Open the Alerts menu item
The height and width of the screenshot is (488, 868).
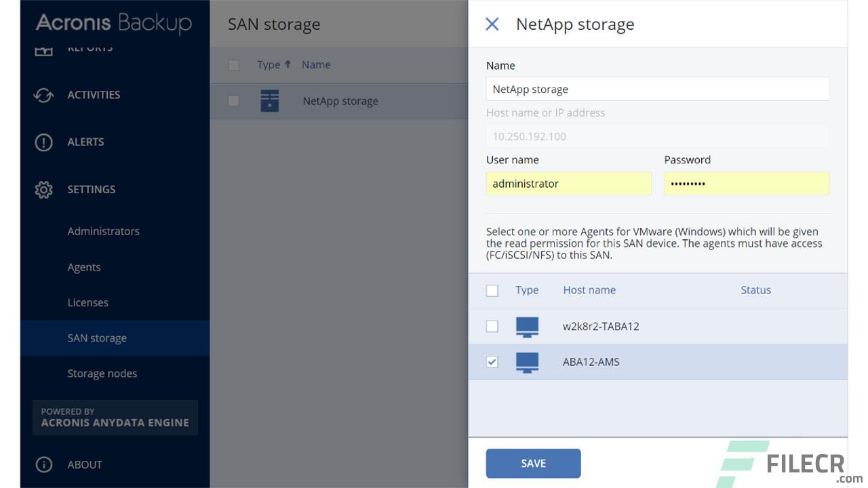point(85,142)
